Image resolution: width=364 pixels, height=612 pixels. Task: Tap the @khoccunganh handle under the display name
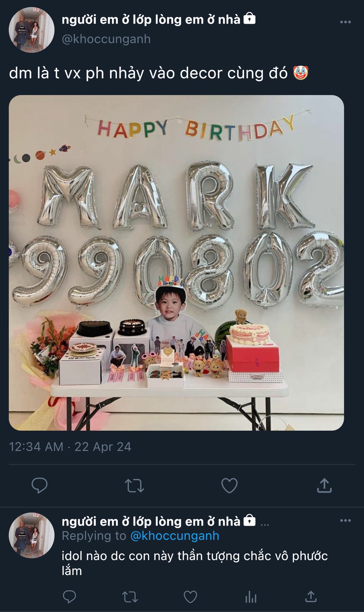point(106,39)
